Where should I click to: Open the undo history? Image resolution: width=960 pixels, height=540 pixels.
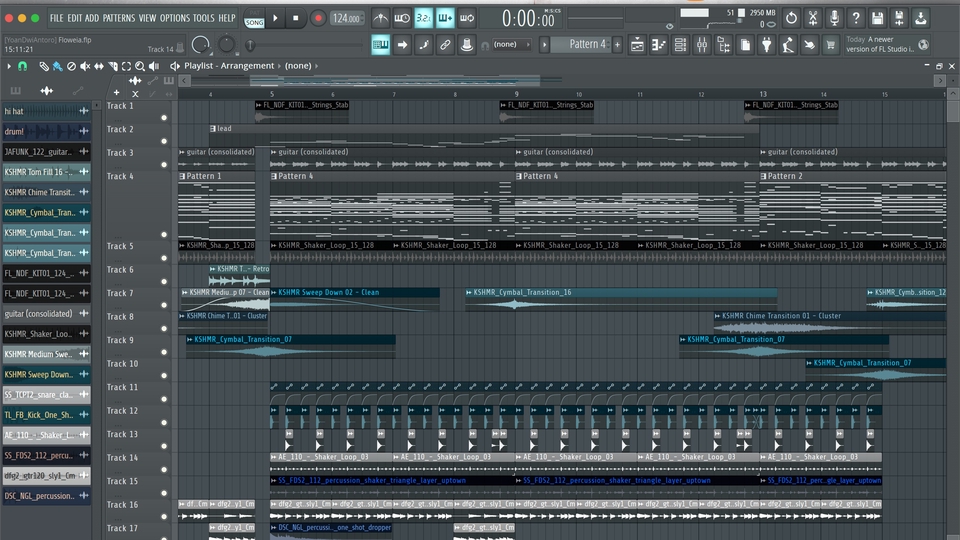pyautogui.click(x=791, y=18)
